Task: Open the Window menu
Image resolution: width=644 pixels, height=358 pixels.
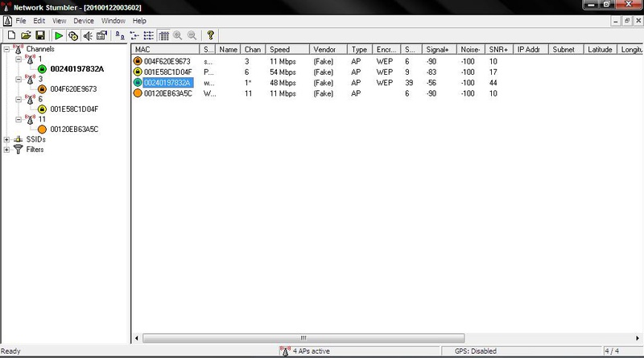Action: tap(114, 21)
